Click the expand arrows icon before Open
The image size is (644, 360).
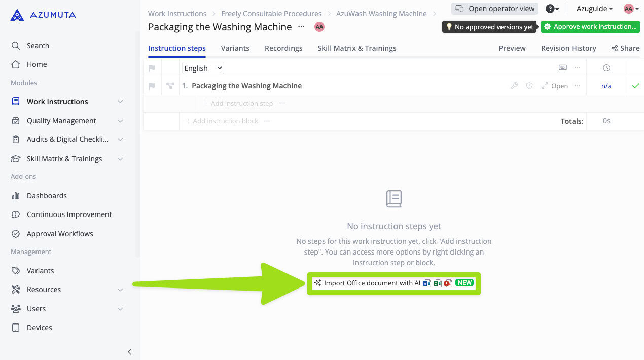tap(544, 86)
